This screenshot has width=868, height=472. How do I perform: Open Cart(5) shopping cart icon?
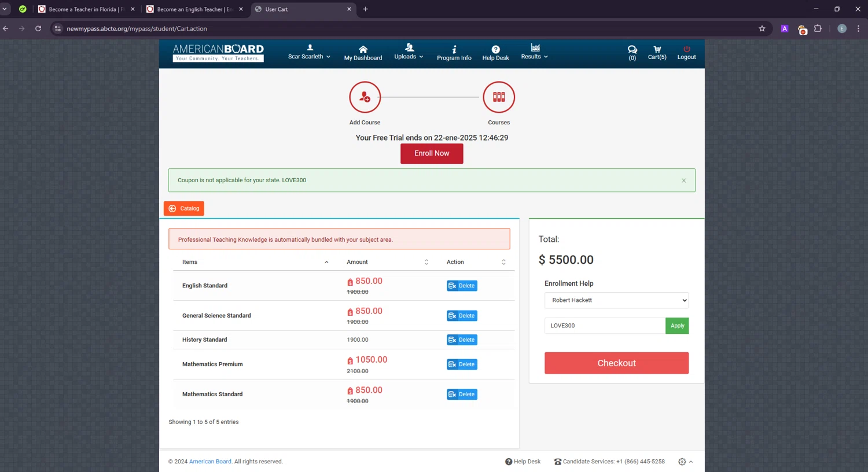657,53
